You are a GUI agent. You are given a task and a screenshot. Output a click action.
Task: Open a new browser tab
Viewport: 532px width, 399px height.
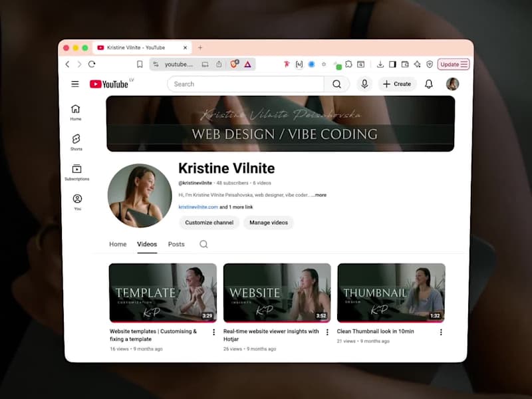pyautogui.click(x=200, y=47)
